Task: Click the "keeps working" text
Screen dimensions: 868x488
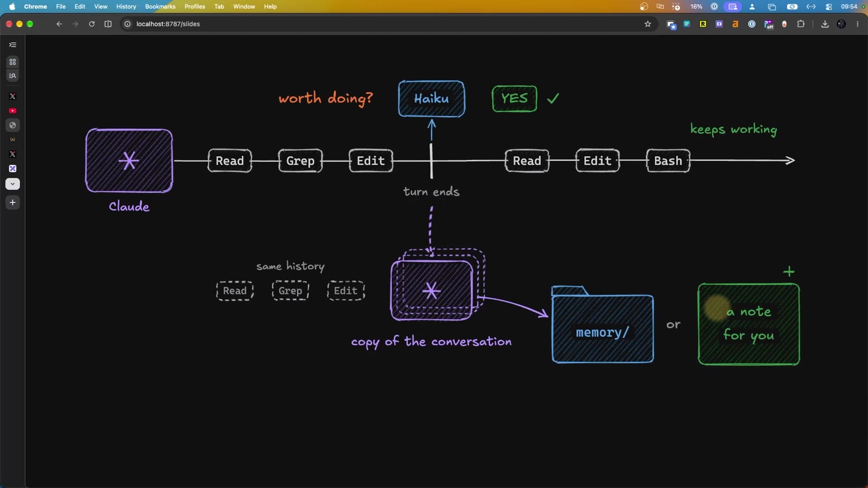Action: point(733,129)
